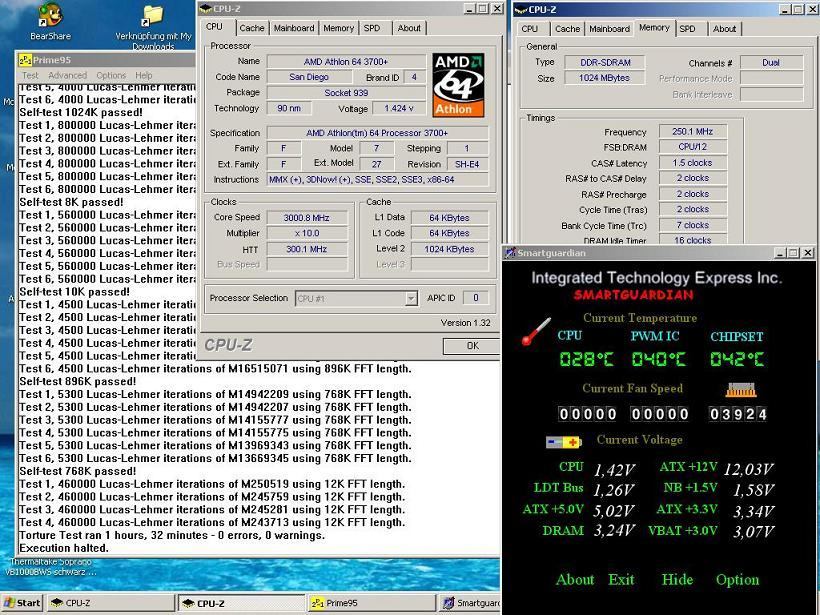This screenshot has width=820, height=615.
Task: Open the Options menu in Prime95
Action: click(x=111, y=75)
